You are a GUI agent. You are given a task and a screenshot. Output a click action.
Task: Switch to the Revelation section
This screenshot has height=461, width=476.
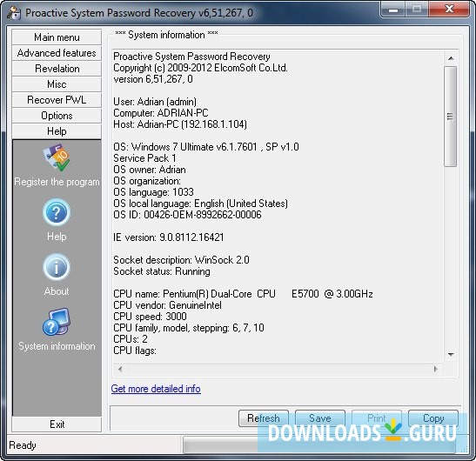(x=57, y=69)
